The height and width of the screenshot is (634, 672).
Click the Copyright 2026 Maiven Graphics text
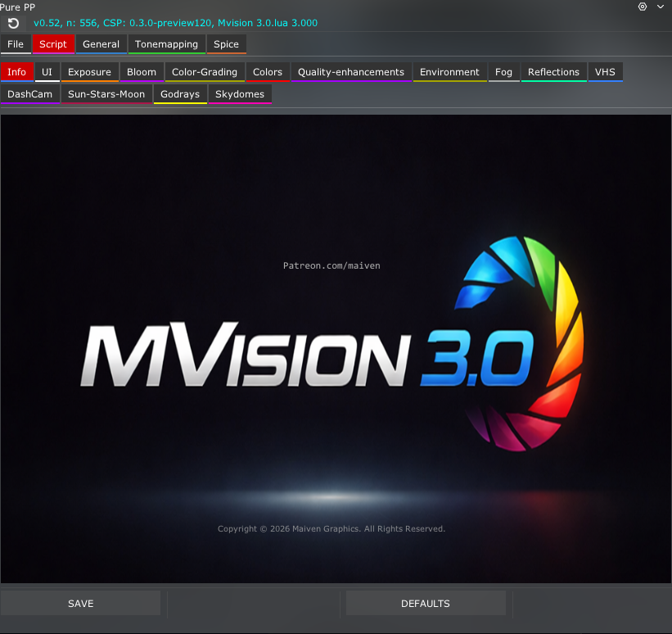tap(331, 529)
